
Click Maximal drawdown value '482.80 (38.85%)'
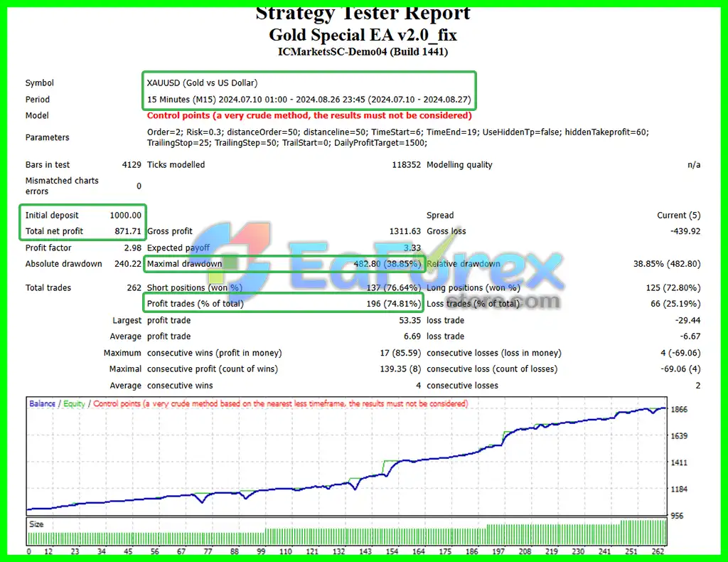387,264
